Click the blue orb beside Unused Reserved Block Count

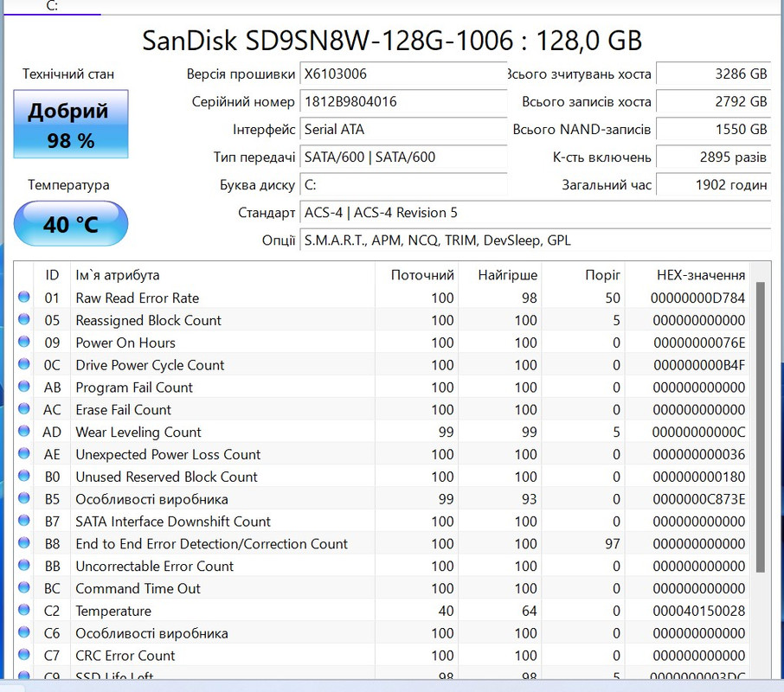tap(23, 476)
